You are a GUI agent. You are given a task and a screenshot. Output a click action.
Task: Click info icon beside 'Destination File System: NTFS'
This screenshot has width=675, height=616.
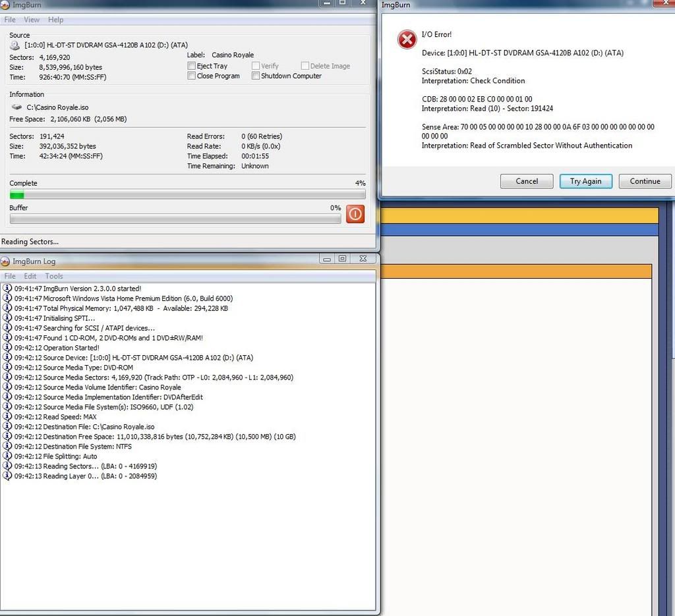pos(7,446)
